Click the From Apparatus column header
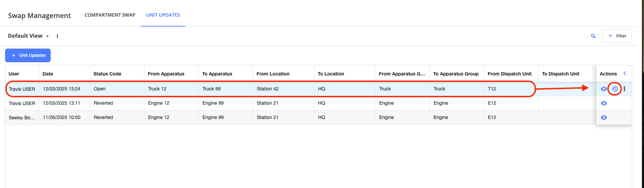This screenshot has height=188, width=644. 166,74
